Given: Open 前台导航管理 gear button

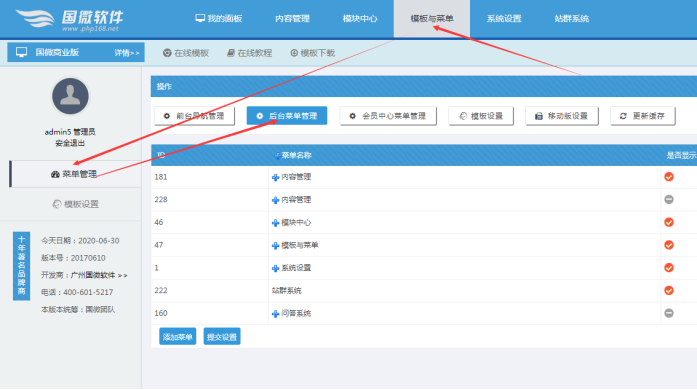Looking at the screenshot, I should coord(194,116).
